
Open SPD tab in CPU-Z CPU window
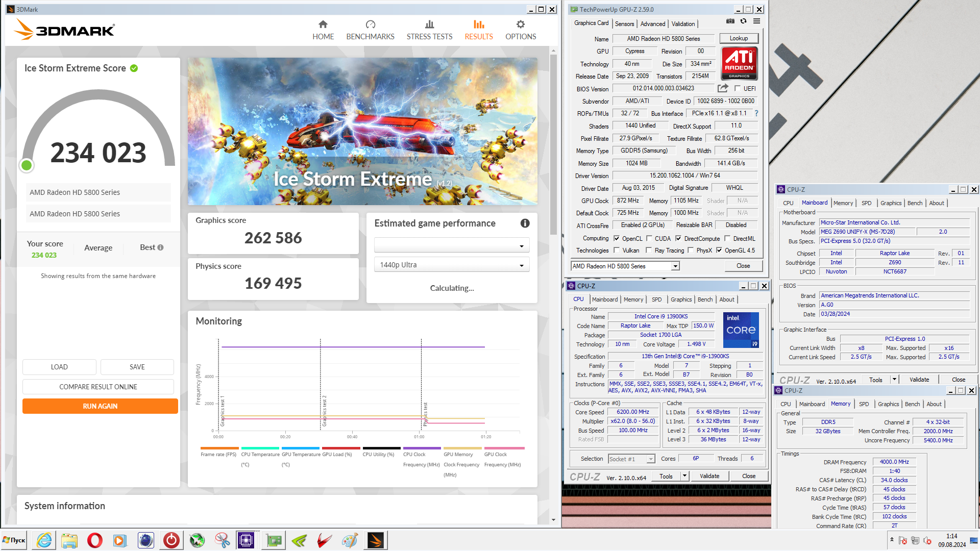coord(656,299)
